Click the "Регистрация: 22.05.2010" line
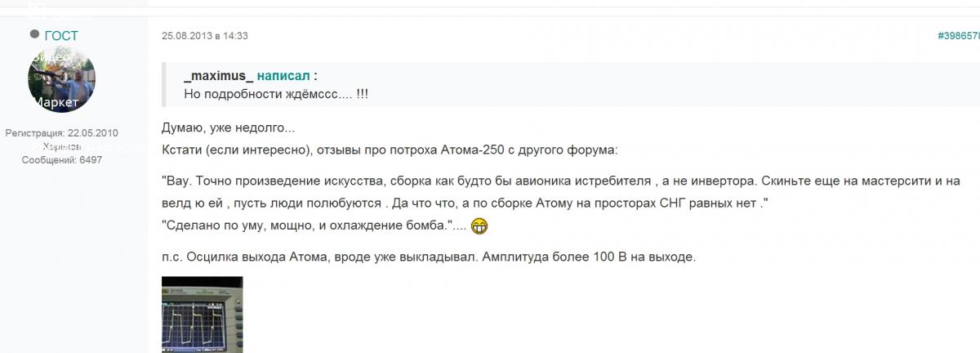Viewport: 980px width, 353px height. (61, 132)
